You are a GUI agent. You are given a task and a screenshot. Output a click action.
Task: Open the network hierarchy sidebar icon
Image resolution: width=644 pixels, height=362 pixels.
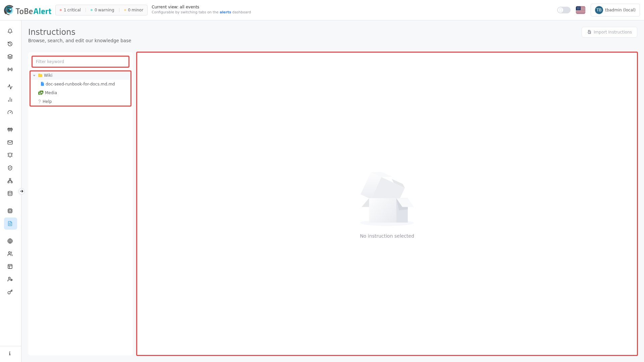[10, 181]
